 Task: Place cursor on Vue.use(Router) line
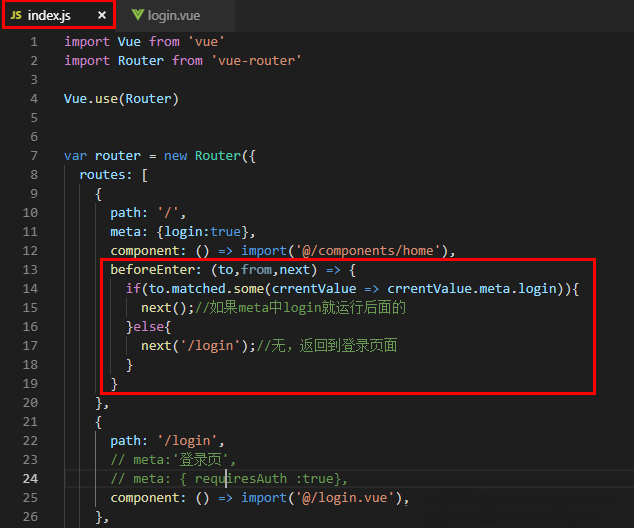[121, 99]
